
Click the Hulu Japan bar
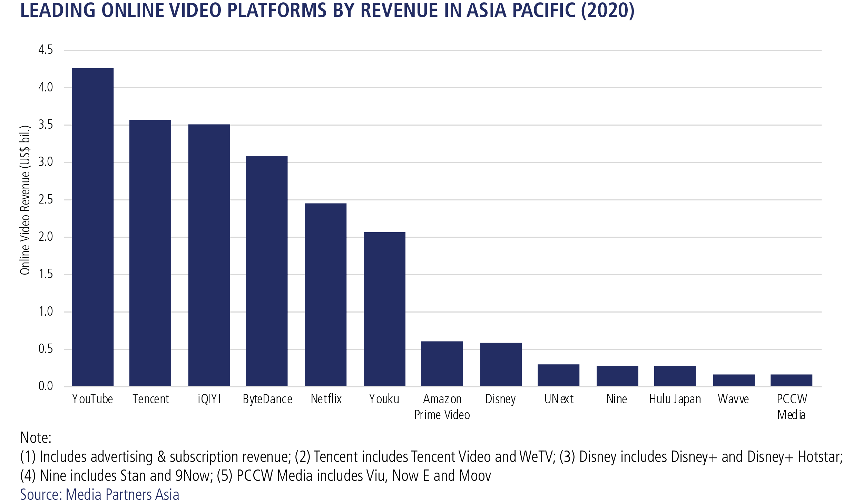(x=675, y=376)
